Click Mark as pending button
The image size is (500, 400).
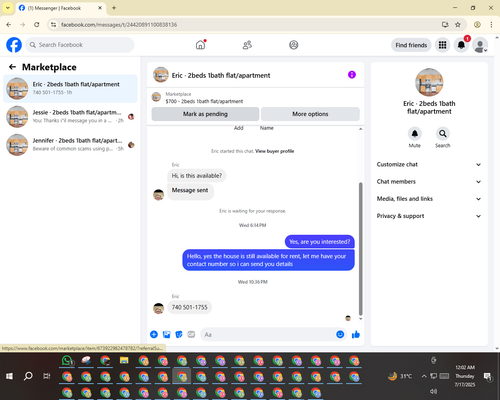point(205,114)
